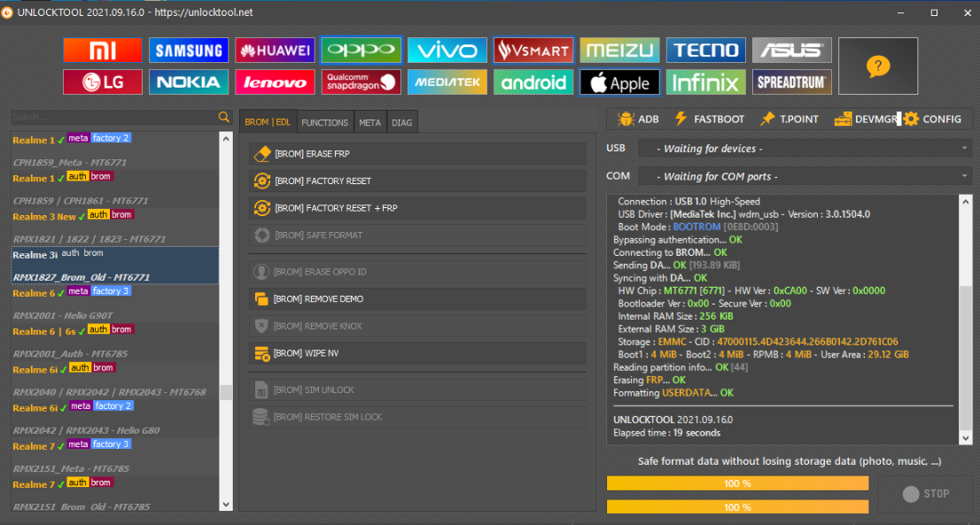Select the Xiaomi MI brand logo
The image size is (980, 525).
(x=103, y=50)
